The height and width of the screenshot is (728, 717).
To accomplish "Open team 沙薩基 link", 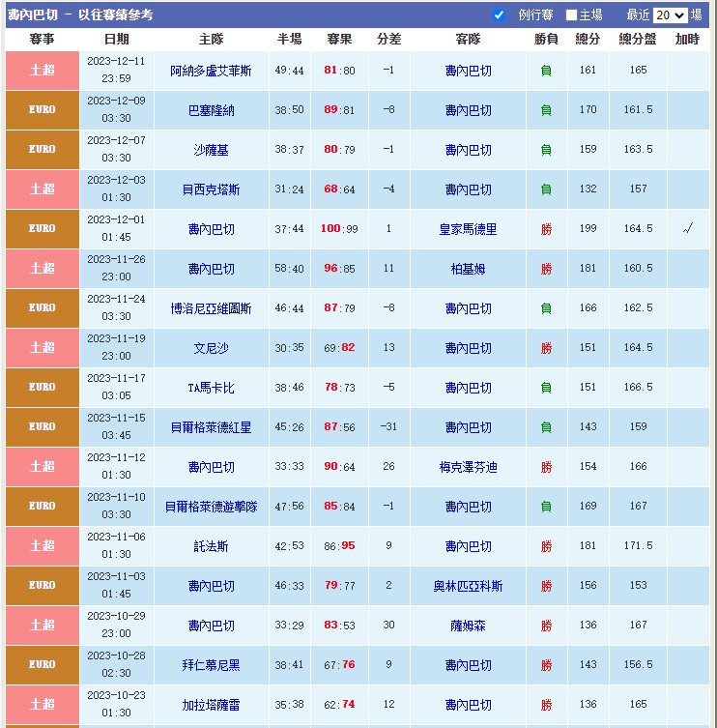I will pos(211,150).
